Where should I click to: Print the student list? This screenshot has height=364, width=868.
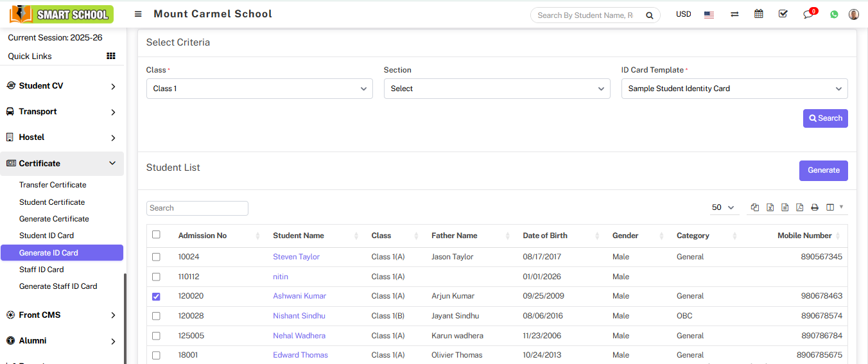click(x=815, y=207)
